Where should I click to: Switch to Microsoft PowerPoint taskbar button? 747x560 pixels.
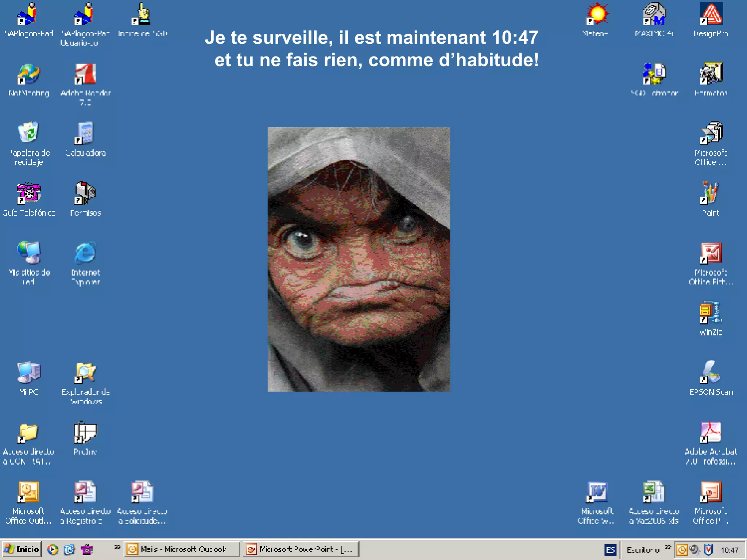click(x=301, y=549)
